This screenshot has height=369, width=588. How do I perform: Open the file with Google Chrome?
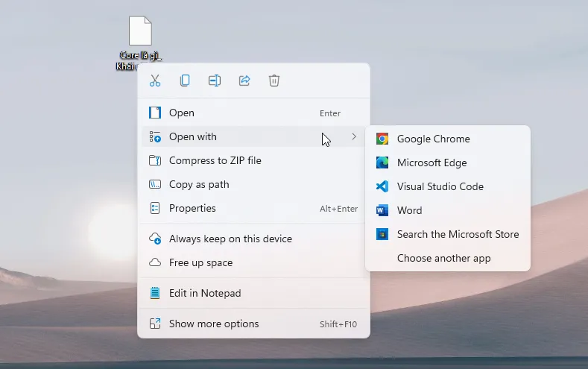pyautogui.click(x=448, y=139)
